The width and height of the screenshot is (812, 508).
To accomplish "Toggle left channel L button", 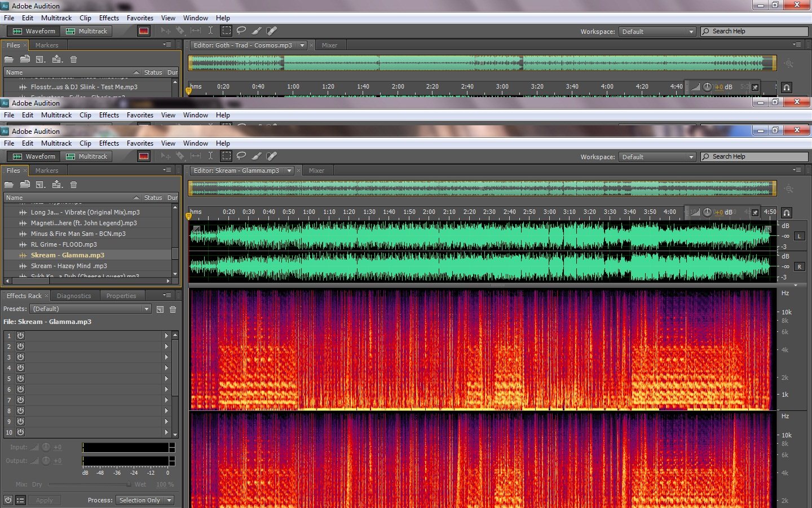I will (800, 236).
